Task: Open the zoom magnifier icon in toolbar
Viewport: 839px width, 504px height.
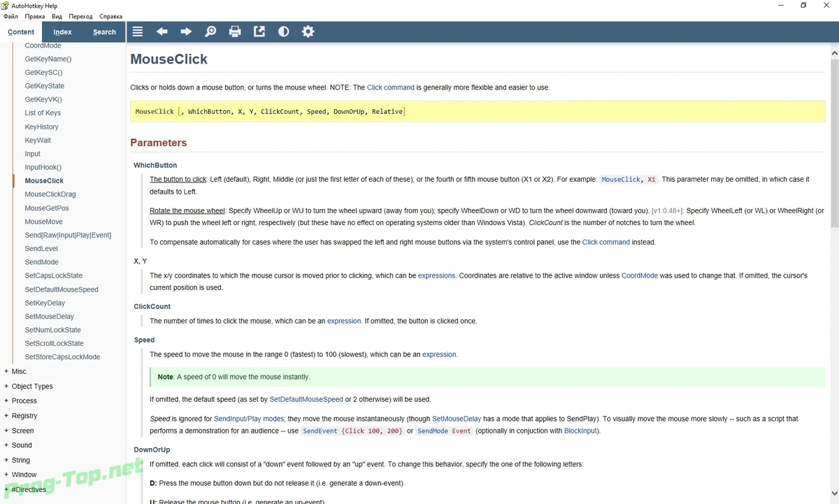Action: [210, 31]
